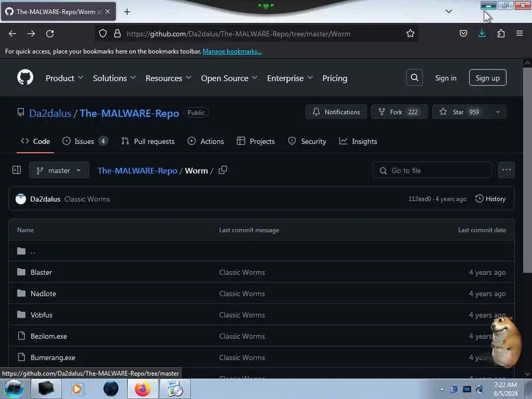
Task: Close The-MALWARE-Repo browser tab
Action: click(x=108, y=11)
